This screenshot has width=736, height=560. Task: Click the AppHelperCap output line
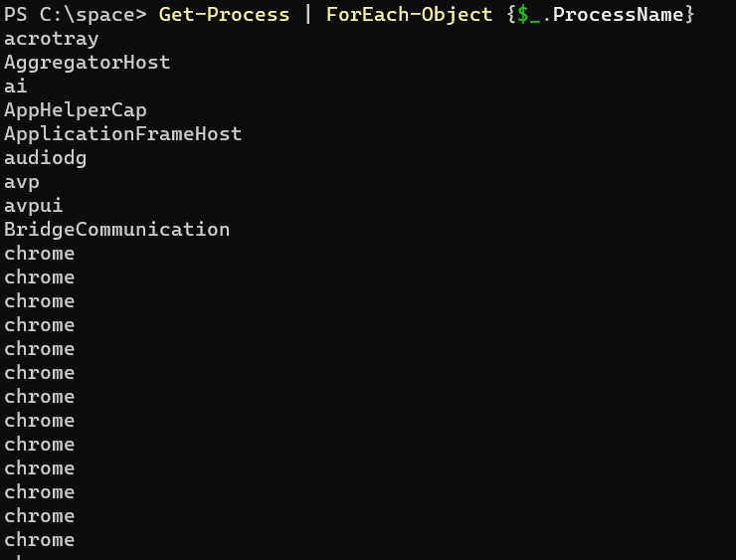[76, 110]
